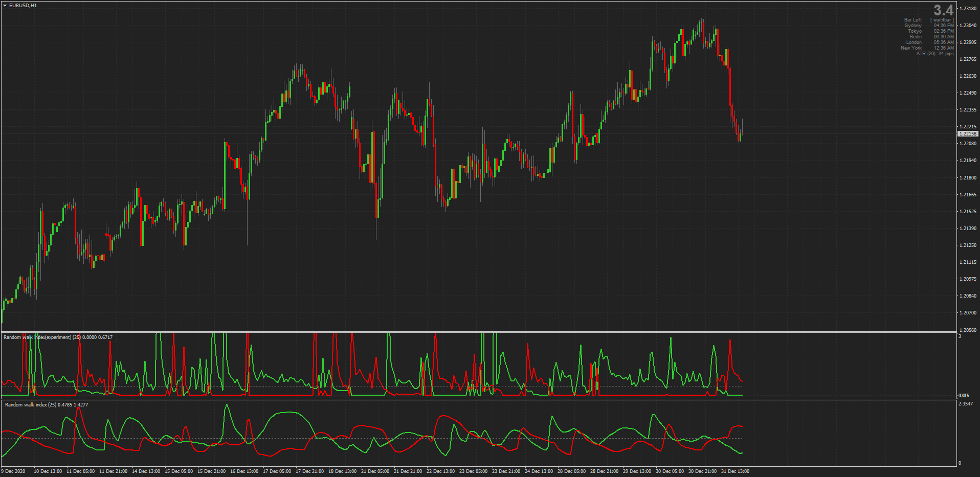Click the 1.21250 price scale label

click(x=968, y=245)
